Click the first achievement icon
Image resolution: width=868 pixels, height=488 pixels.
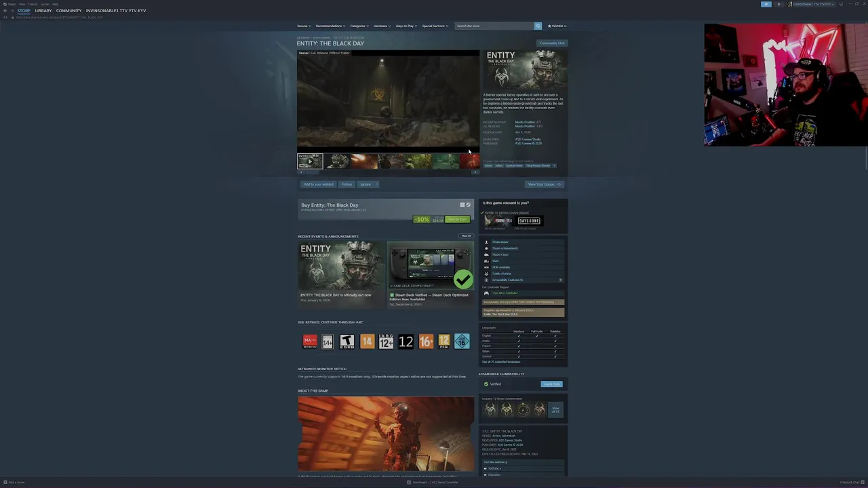[x=490, y=409]
